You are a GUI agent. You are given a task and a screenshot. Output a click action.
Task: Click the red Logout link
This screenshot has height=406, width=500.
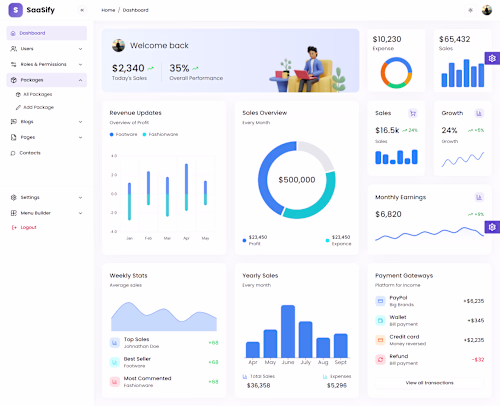click(x=28, y=227)
